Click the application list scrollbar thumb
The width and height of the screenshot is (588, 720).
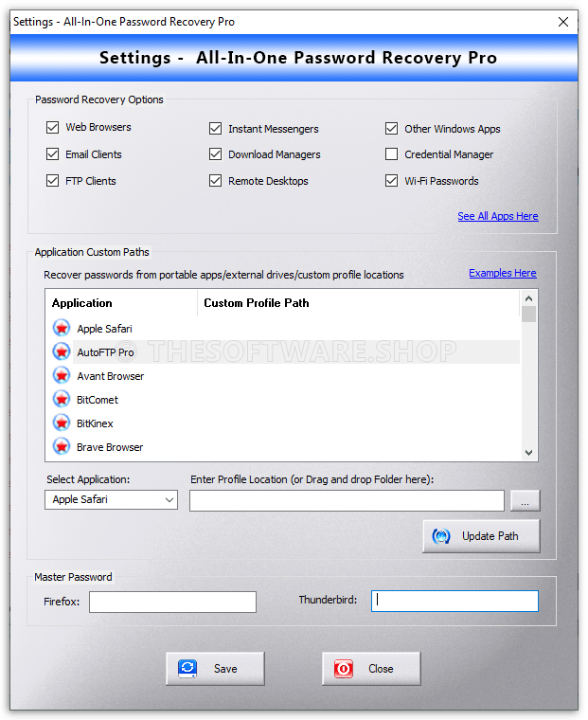[528, 315]
